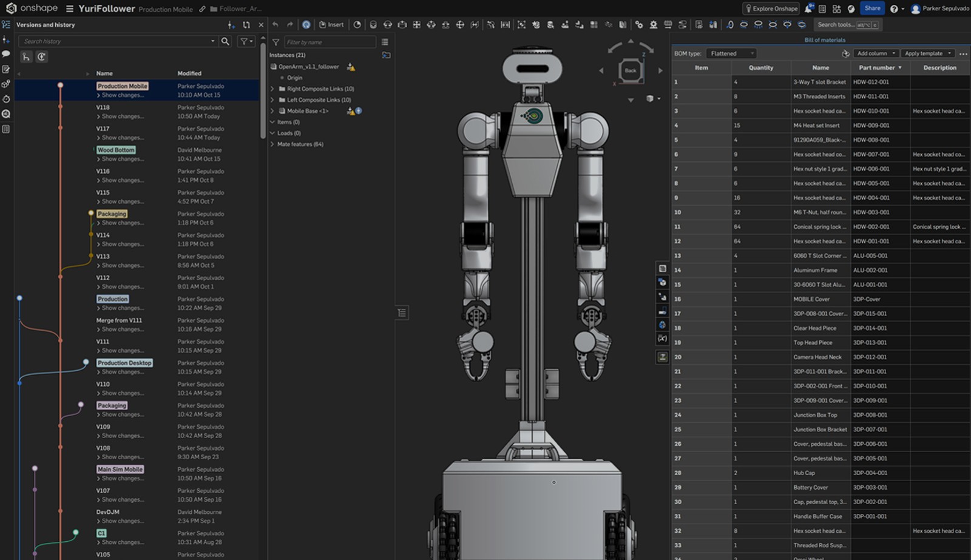Open the search magnifier in Versions panel
Image resolution: width=971 pixels, height=560 pixels.
[x=225, y=41]
